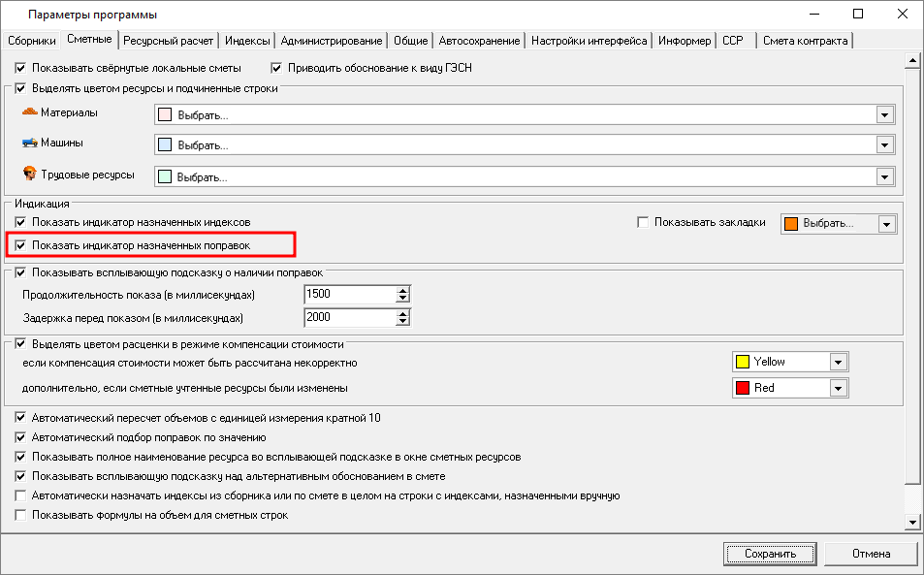This screenshot has height=575, width=924.
Task: Switch to the Автосохранение tab
Action: click(479, 41)
